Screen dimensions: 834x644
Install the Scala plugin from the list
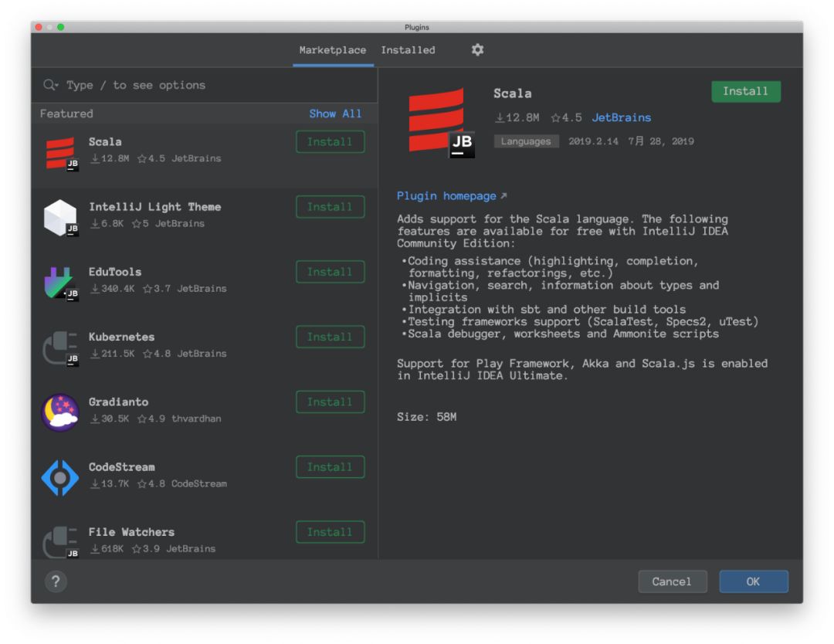pyautogui.click(x=331, y=142)
